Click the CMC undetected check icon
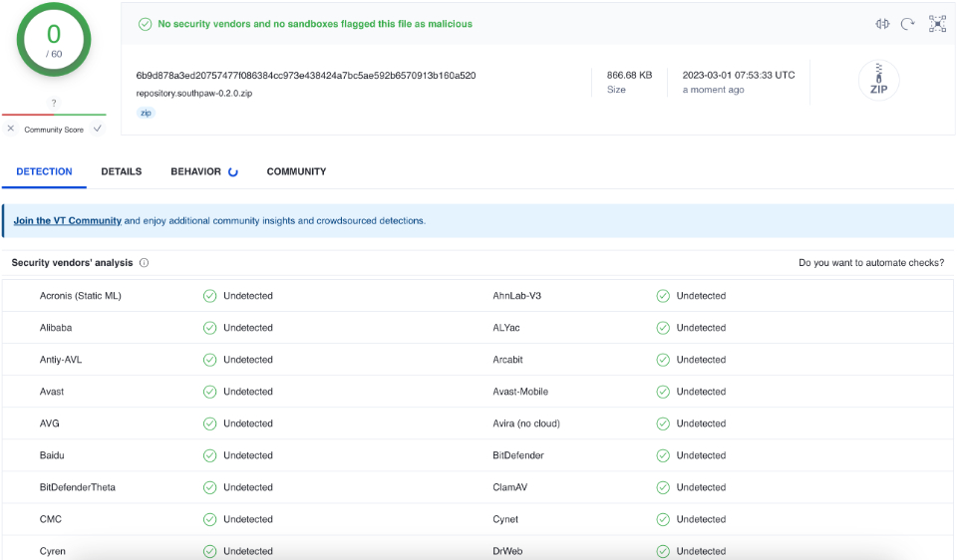Image resolution: width=957 pixels, height=560 pixels. (x=210, y=519)
